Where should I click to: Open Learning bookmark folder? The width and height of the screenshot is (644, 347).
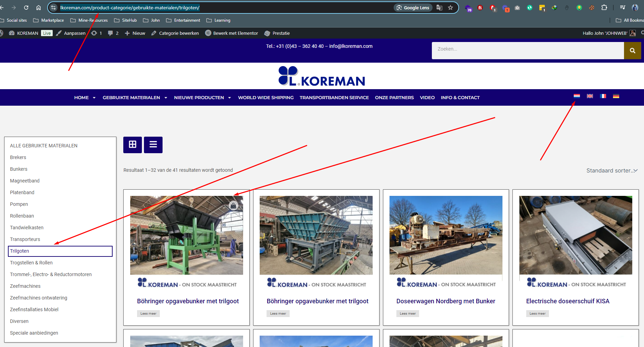point(219,20)
